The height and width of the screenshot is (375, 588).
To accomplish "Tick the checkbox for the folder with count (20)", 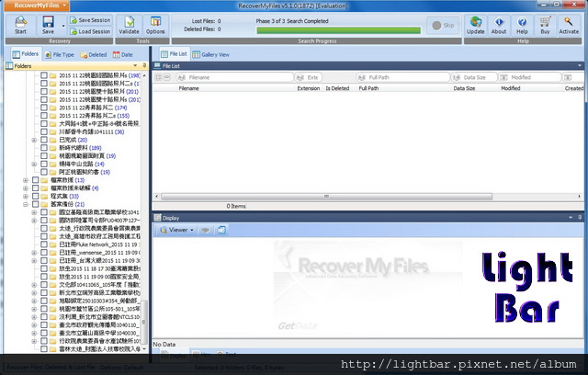I will (x=44, y=140).
